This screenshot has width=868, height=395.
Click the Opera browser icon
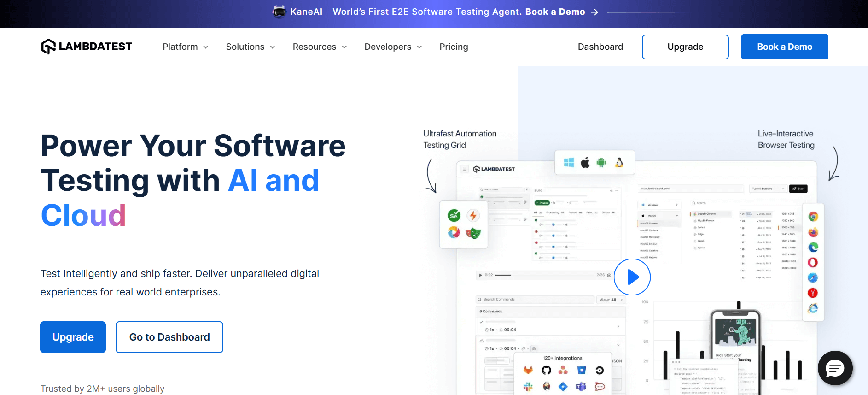(813, 262)
